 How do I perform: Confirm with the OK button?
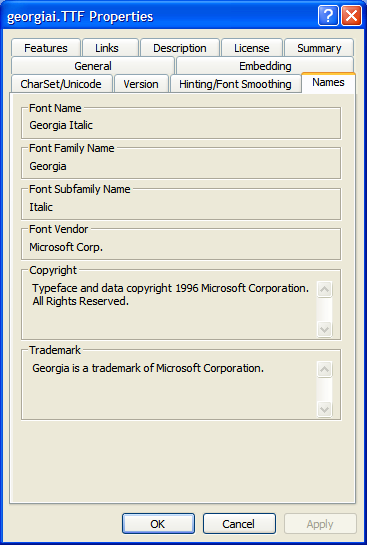point(158,523)
